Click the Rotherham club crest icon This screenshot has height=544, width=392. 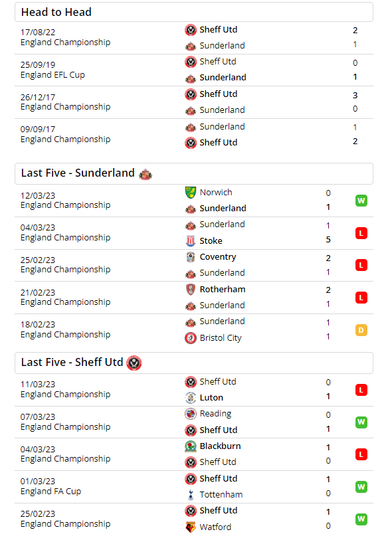coord(191,290)
